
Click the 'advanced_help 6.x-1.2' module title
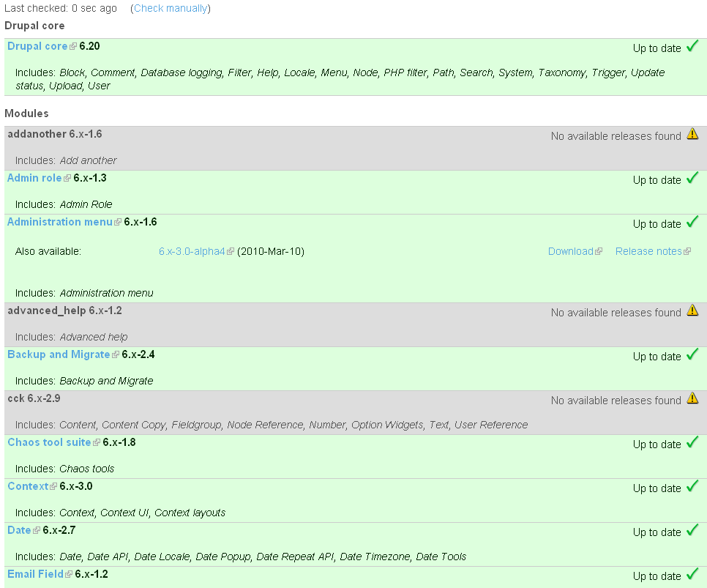point(64,310)
